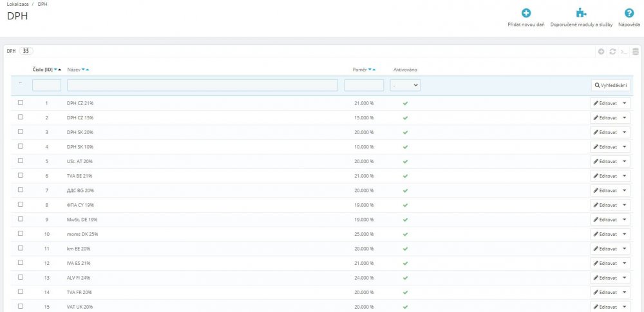Select checkbox for km EE 20% row

21,248
